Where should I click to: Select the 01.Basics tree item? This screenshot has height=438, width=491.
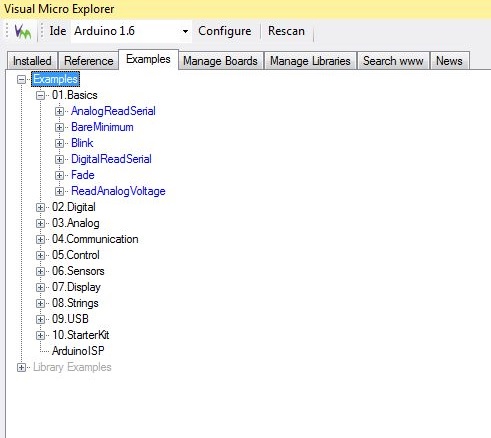coord(75,95)
